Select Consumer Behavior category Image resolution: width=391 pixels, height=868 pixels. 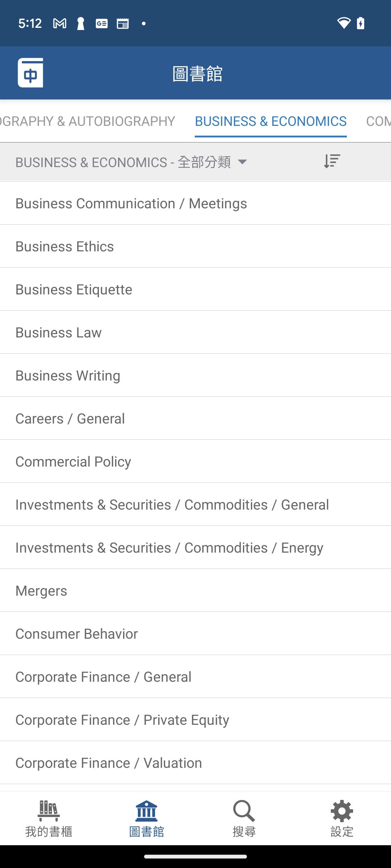195,634
